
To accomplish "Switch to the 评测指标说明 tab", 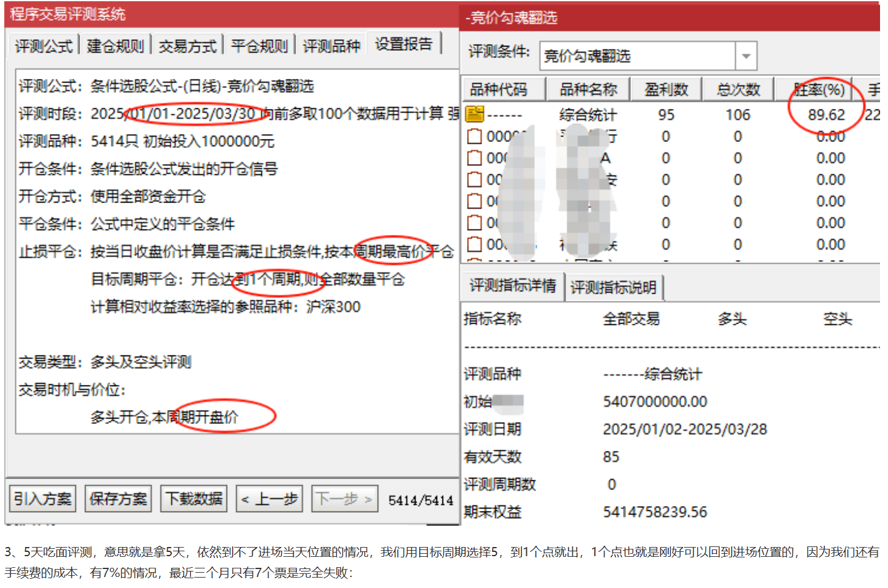I will (x=614, y=286).
